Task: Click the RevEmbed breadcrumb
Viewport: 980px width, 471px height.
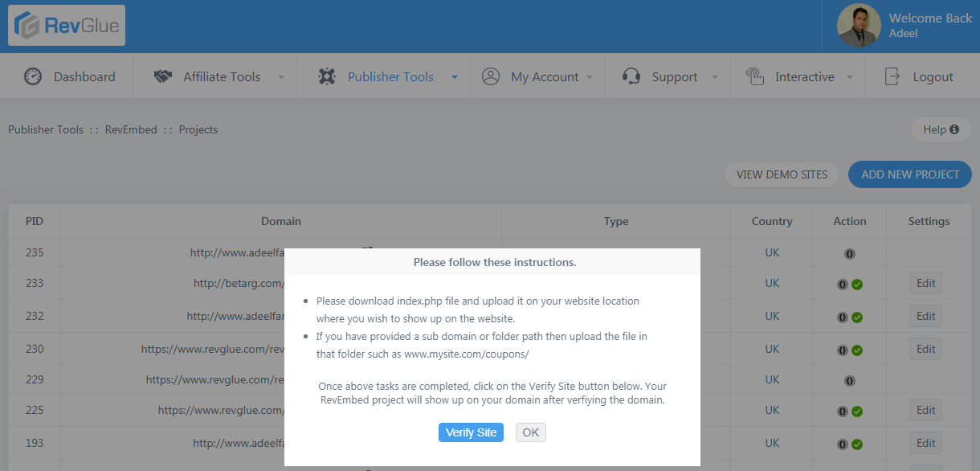Action: tap(131, 129)
